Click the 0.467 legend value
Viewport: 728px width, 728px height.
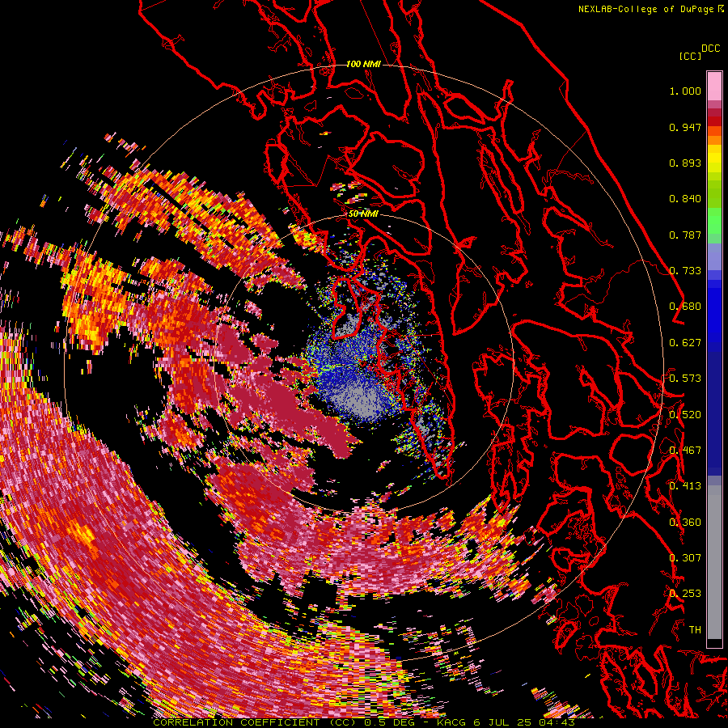coord(685,451)
